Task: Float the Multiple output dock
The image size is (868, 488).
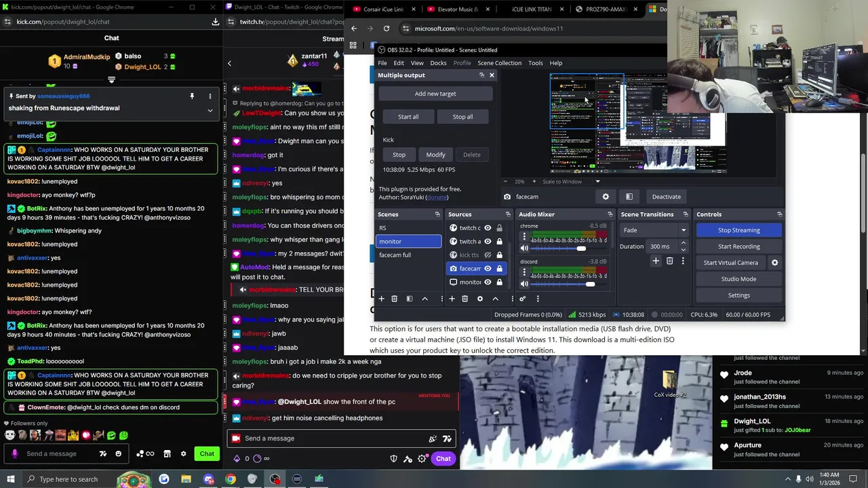Action: coord(481,75)
